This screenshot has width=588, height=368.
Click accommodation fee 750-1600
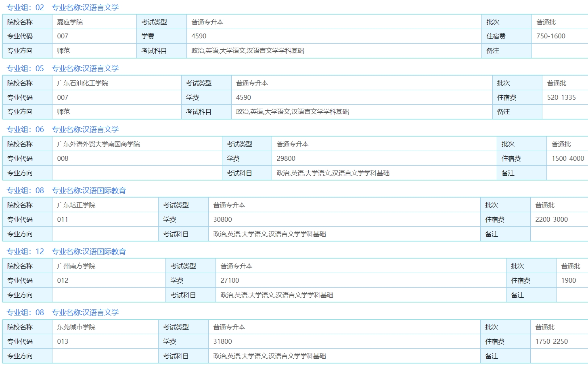pyautogui.click(x=551, y=36)
